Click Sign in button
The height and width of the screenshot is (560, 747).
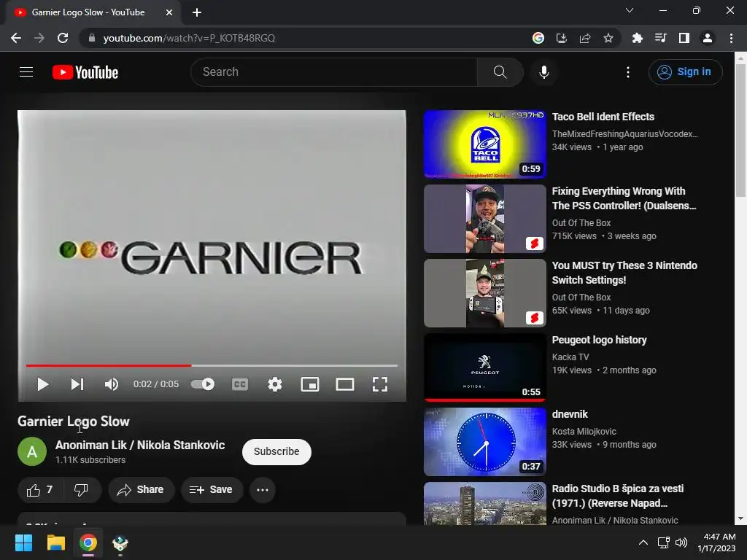pyautogui.click(x=685, y=72)
